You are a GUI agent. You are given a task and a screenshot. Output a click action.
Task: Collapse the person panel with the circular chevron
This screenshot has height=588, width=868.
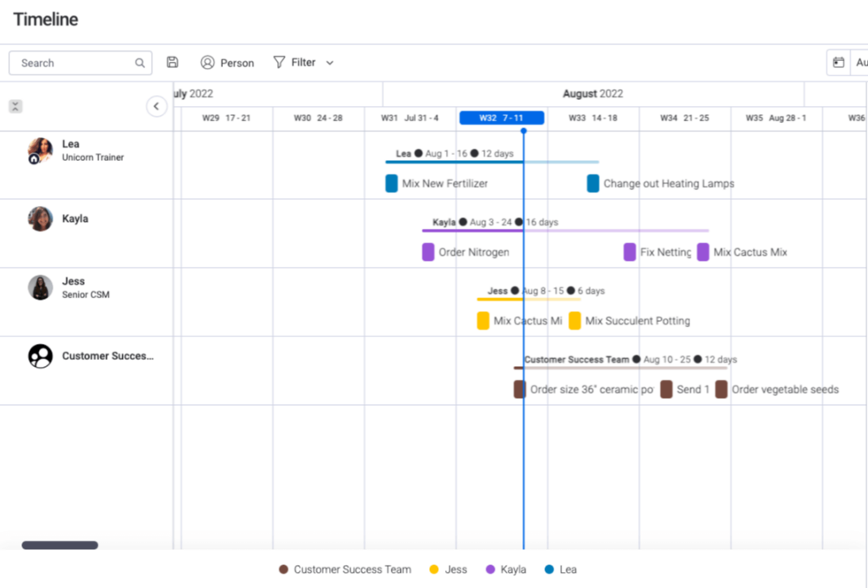click(x=157, y=106)
